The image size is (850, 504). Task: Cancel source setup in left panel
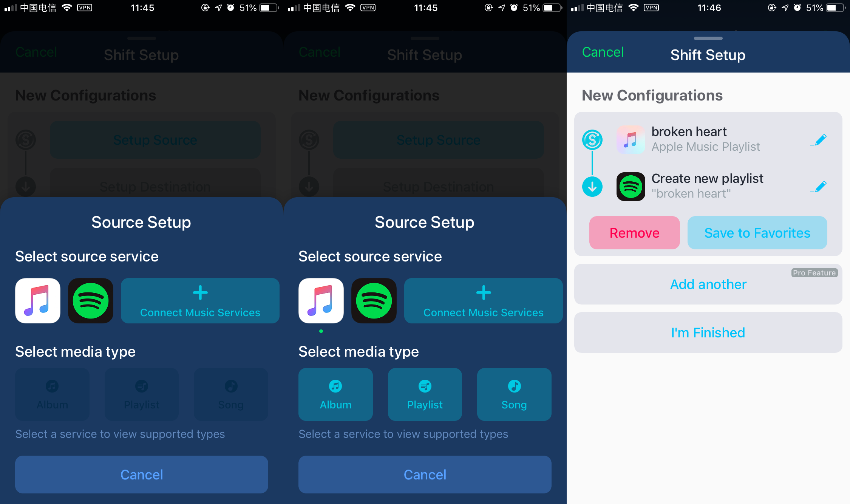pyautogui.click(x=142, y=475)
